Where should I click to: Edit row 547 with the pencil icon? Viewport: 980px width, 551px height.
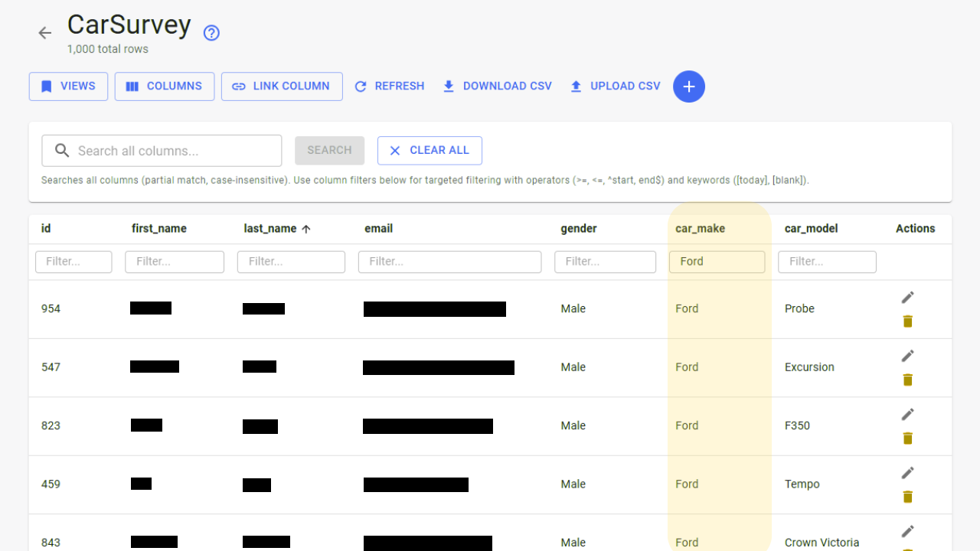click(x=907, y=356)
